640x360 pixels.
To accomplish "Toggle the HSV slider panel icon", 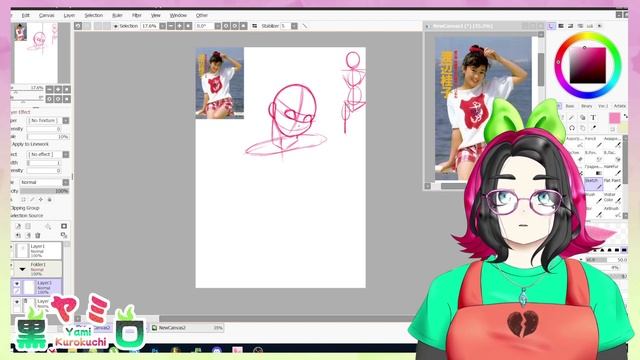I will tap(570, 26).
